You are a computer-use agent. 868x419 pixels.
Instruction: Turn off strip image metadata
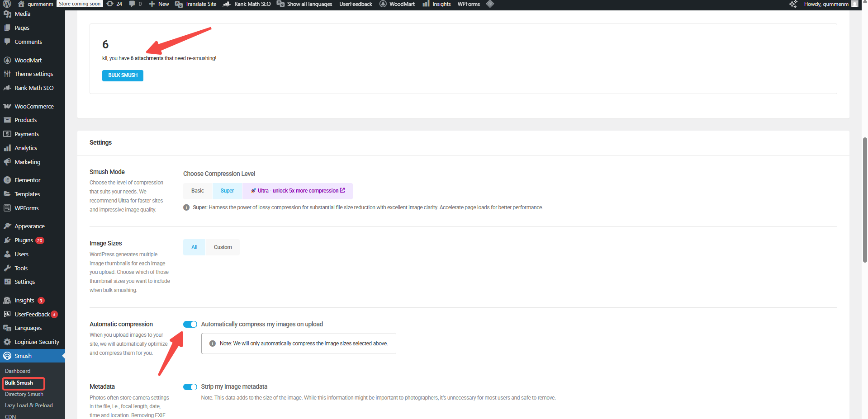pos(190,387)
